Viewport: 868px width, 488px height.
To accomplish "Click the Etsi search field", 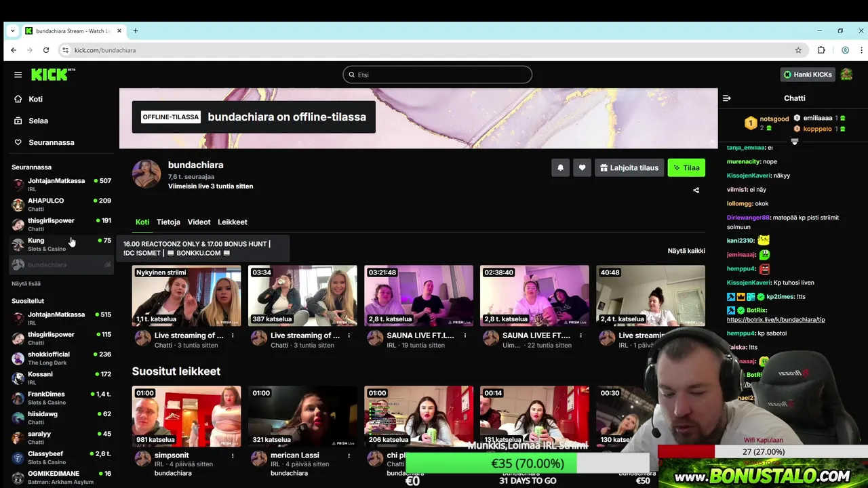I will pos(437,75).
